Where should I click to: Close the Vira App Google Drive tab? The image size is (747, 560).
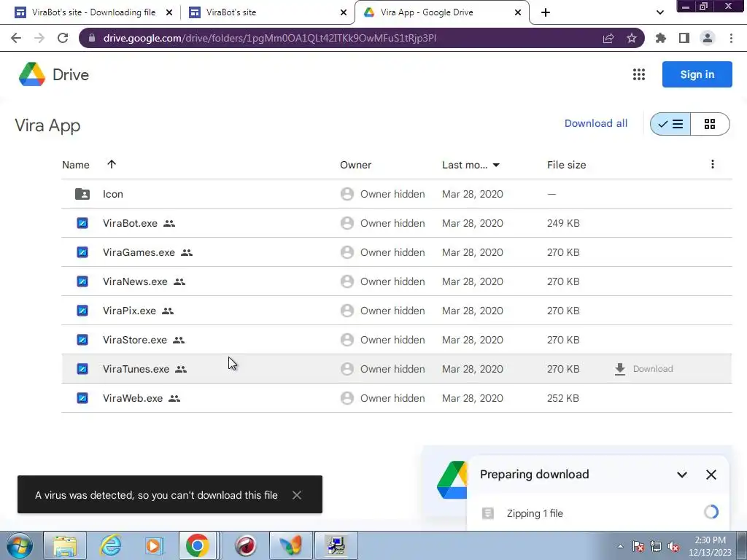518,12
